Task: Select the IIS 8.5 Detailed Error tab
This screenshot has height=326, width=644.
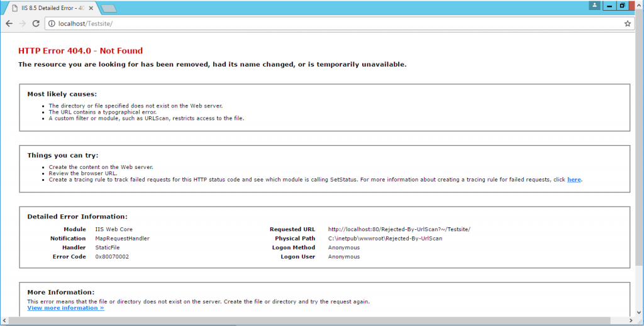Action: 50,7
